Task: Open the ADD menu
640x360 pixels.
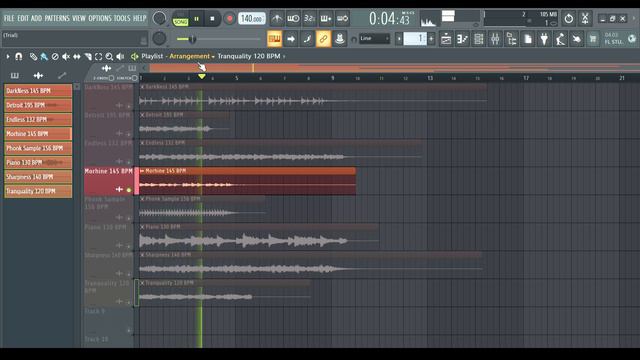Action: (36, 18)
